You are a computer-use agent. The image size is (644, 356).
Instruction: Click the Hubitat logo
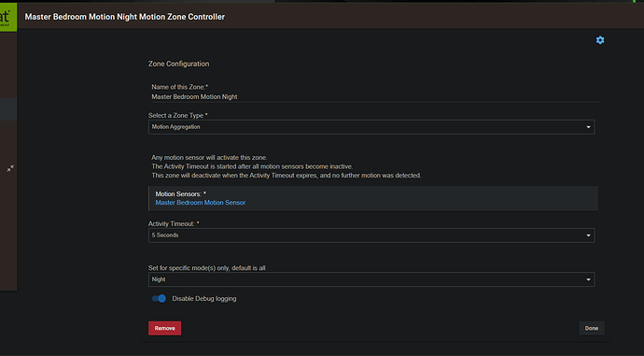pyautogui.click(x=8, y=17)
